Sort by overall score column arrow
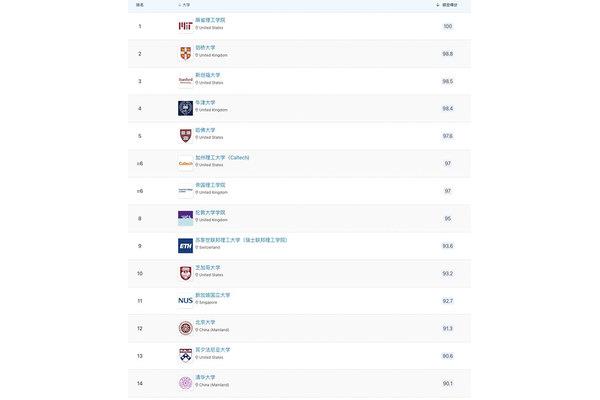 [437, 5]
